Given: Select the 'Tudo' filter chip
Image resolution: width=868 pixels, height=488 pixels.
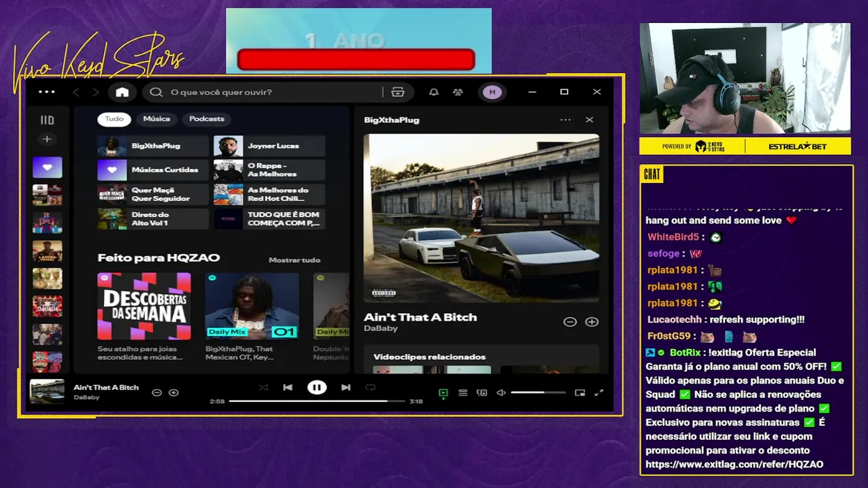Looking at the screenshot, I should pos(114,119).
